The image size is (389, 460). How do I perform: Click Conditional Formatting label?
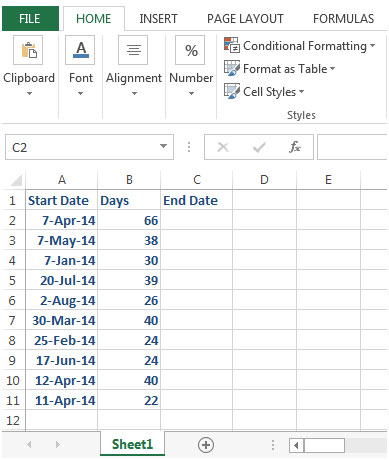305,46
